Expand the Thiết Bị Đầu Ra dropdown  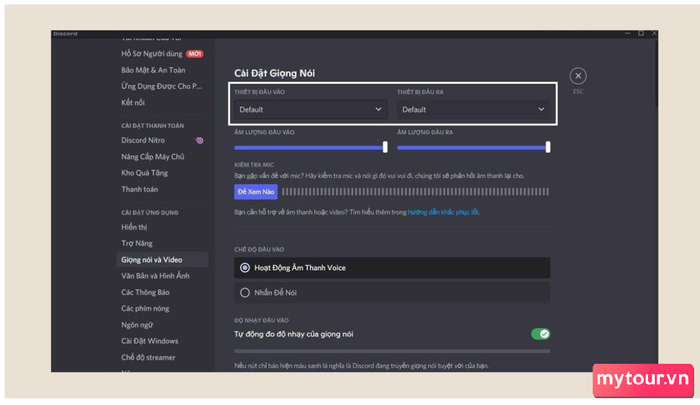473,109
